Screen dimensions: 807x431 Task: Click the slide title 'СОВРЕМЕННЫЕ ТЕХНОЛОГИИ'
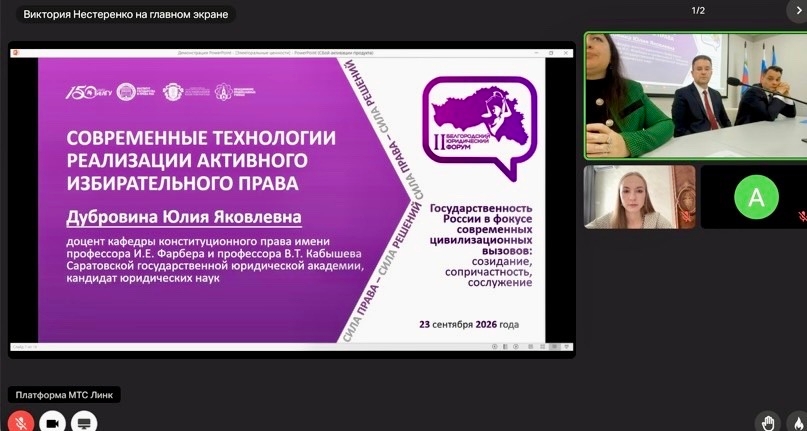[x=201, y=138]
